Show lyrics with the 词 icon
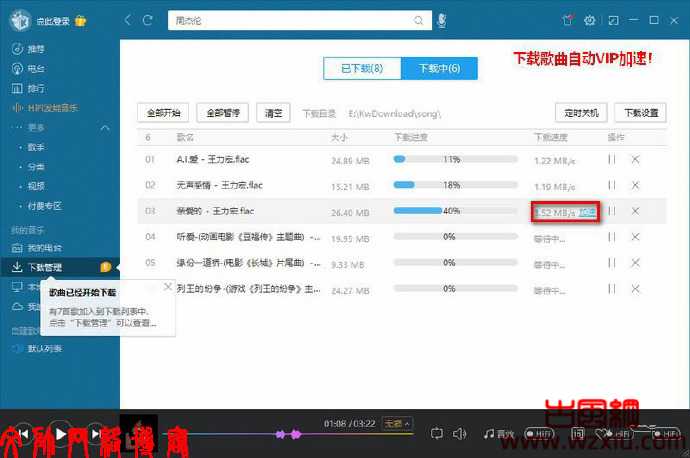The height and width of the screenshot is (458, 690). pos(577,434)
